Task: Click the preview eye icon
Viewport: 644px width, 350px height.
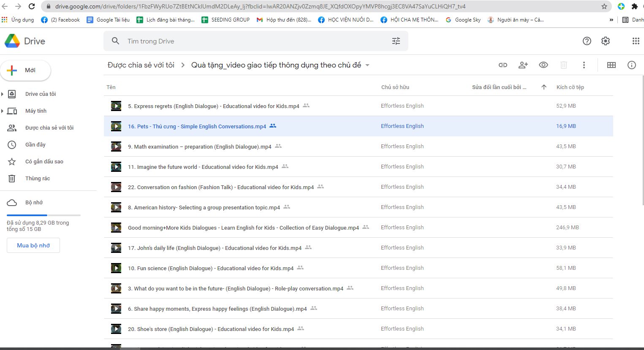Action: click(x=543, y=65)
